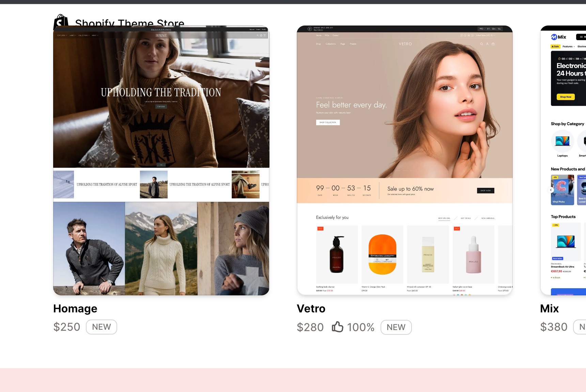Click the search icon in Homage preview
This screenshot has height=392, width=586.
tap(258, 35)
